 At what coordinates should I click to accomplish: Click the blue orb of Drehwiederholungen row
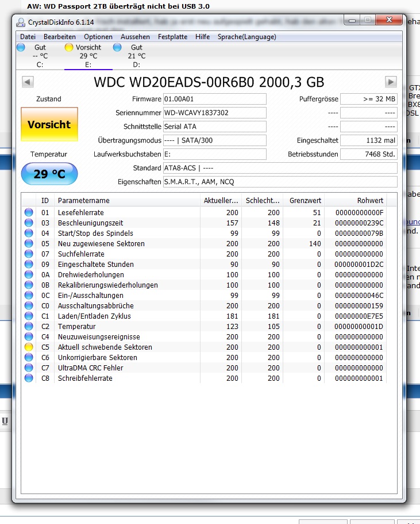coord(29,274)
